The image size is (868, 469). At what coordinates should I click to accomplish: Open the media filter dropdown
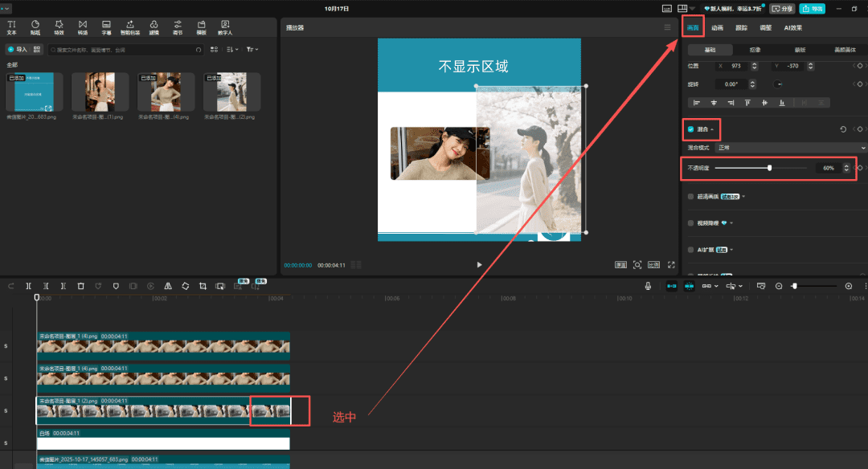[252, 50]
